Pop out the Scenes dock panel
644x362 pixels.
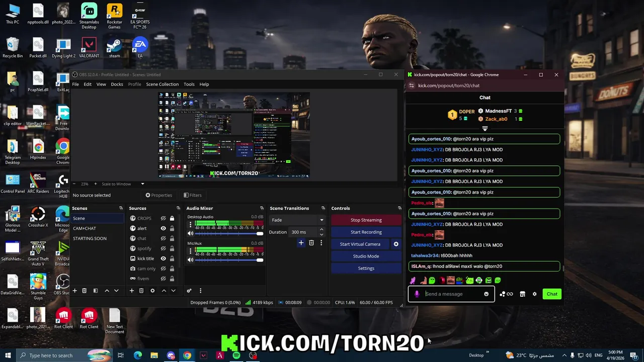121,208
